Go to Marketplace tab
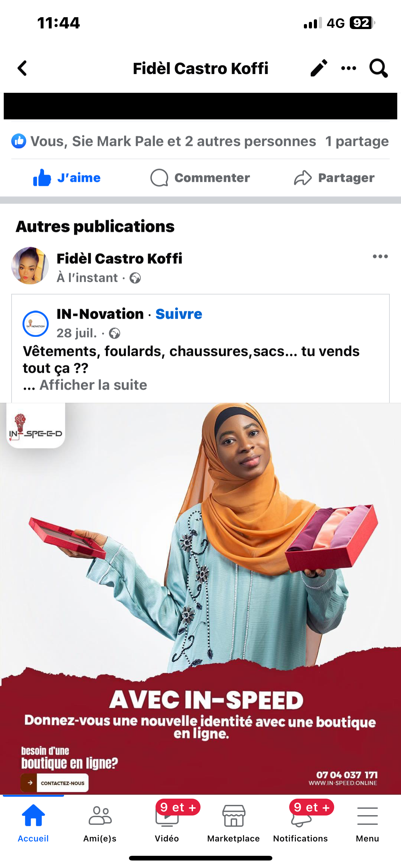Viewport: 401px width, 868px height. click(x=234, y=823)
